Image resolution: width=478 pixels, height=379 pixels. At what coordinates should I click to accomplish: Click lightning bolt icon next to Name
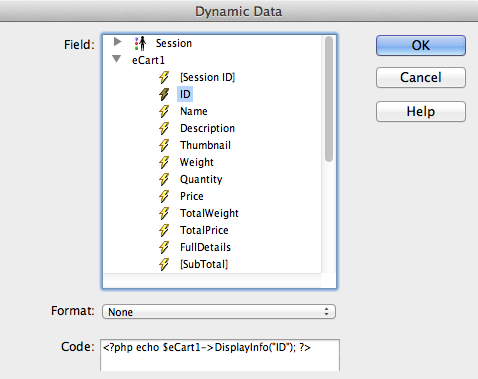[x=164, y=111]
